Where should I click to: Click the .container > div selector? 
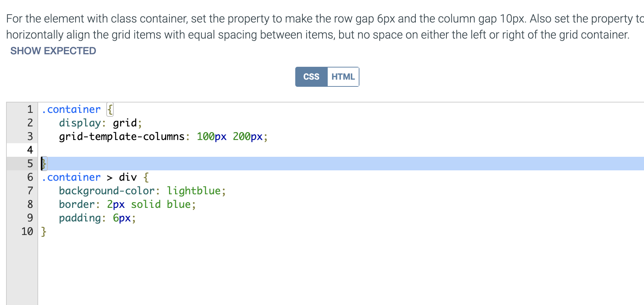click(89, 177)
